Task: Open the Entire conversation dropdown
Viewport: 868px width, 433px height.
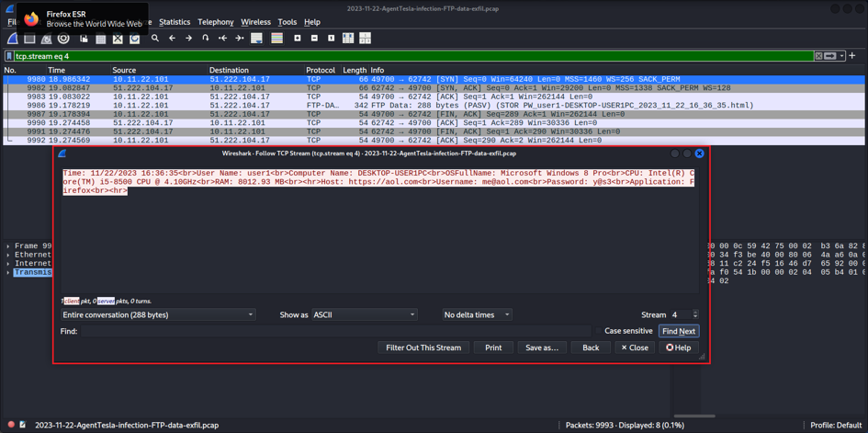Action: click(158, 314)
